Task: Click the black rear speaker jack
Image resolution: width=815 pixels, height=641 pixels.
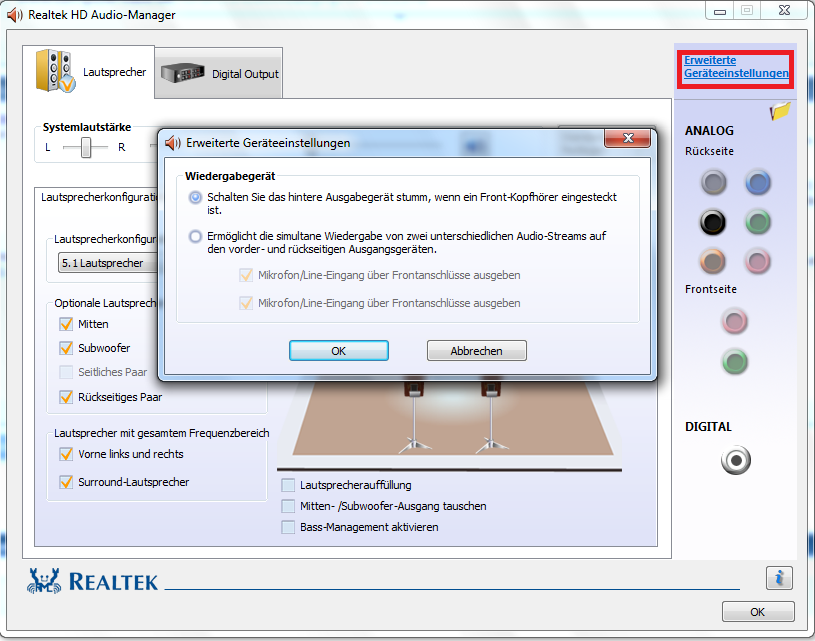Action: pos(713,222)
